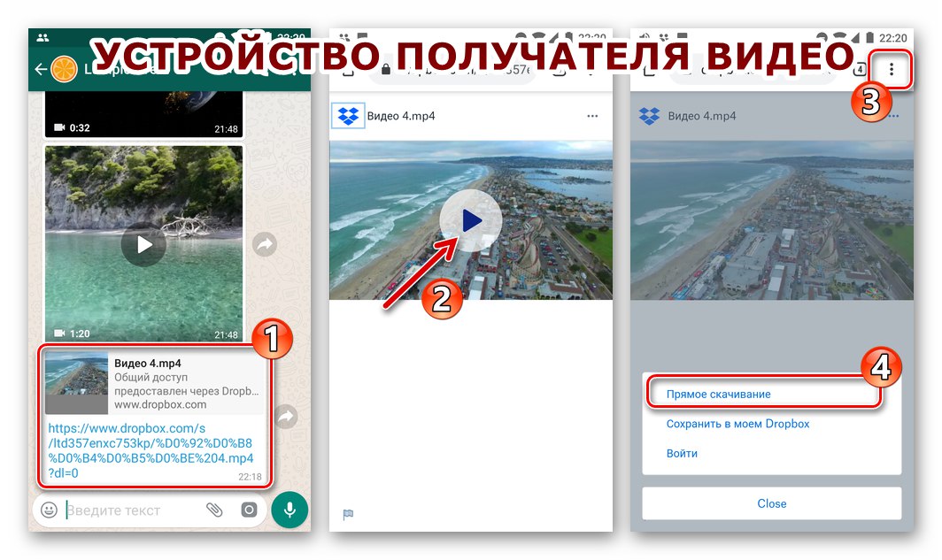Tap the green microphone voice button
Image resolution: width=942 pixels, height=560 pixels.
point(290,510)
